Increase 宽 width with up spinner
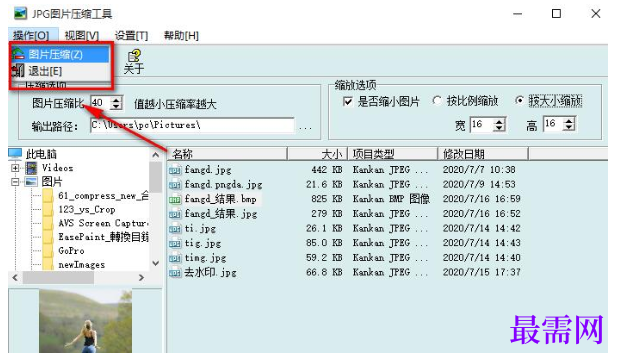622x361 pixels. tap(499, 121)
